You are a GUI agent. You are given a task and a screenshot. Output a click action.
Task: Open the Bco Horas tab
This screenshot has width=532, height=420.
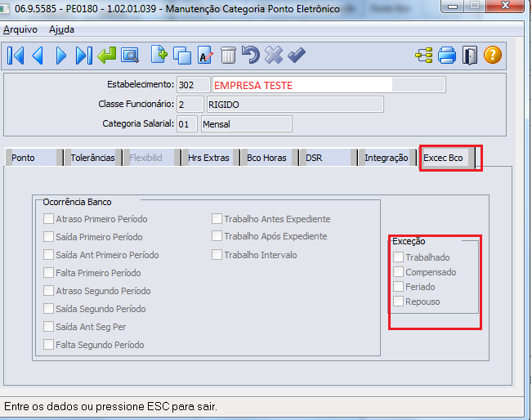[268, 158]
